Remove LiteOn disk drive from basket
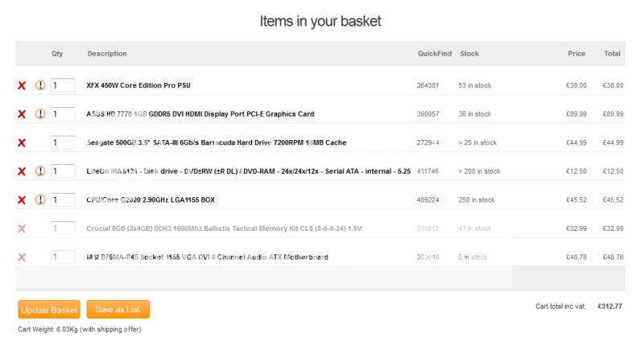The image size is (644, 341). [22, 171]
